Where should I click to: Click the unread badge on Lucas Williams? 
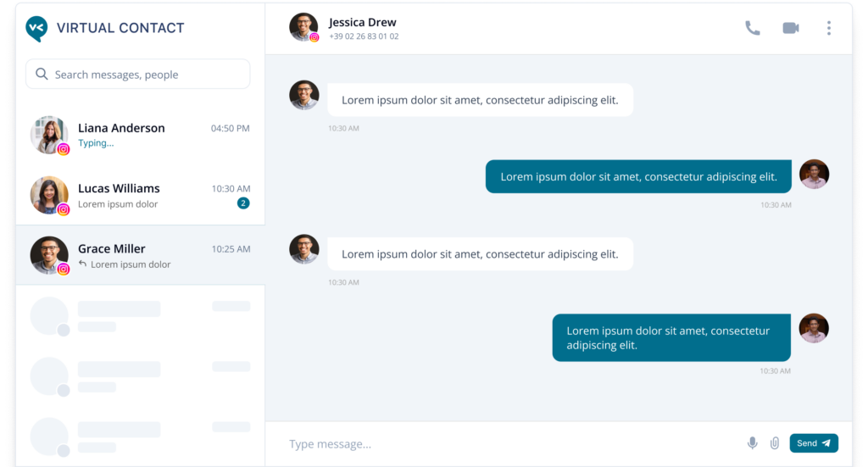pos(243,203)
